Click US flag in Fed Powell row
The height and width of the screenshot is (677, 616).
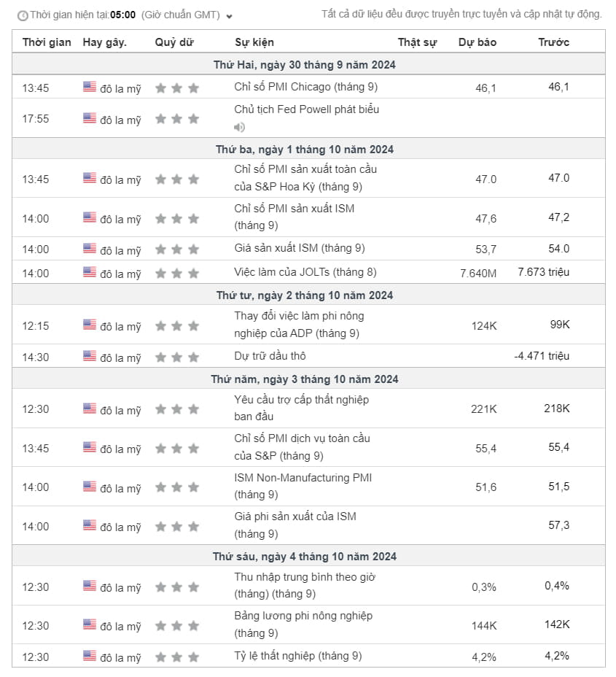90,118
